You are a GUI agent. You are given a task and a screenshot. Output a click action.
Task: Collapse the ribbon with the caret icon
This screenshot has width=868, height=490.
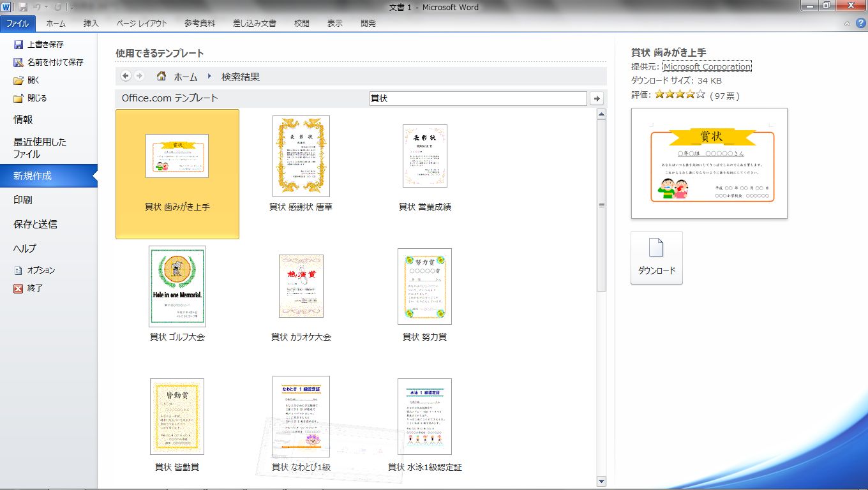[x=848, y=24]
